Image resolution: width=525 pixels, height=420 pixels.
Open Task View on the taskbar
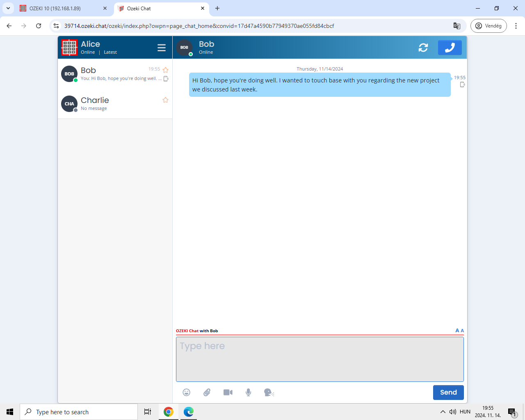148,412
